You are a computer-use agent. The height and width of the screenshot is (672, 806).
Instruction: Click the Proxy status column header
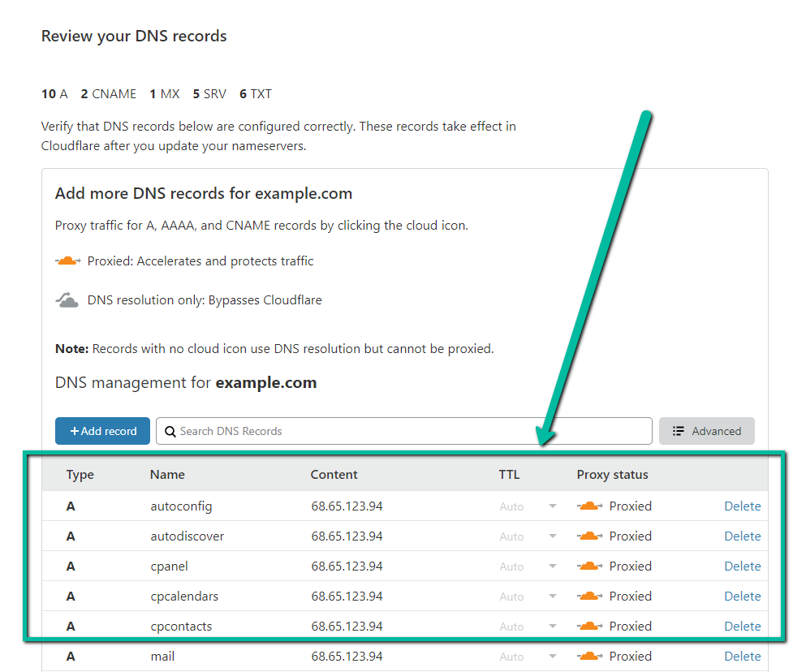click(x=612, y=475)
